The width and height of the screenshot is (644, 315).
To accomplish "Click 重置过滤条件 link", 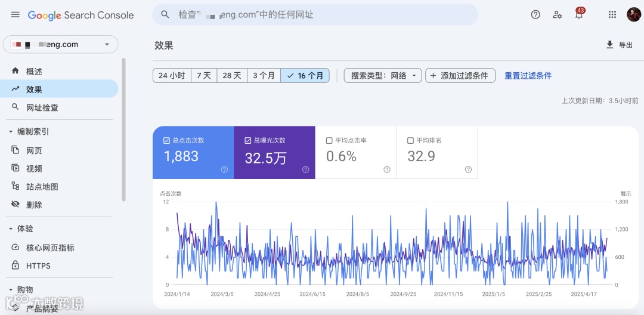I will [x=528, y=76].
